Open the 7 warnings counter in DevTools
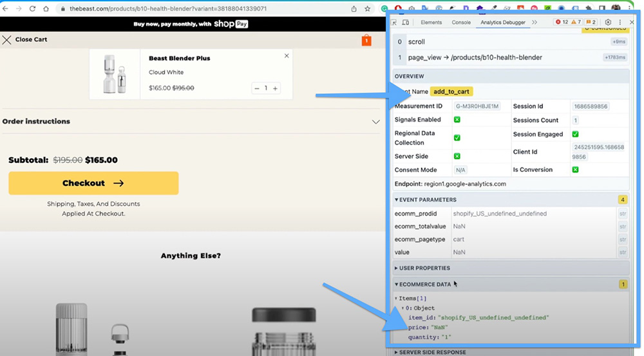 pyautogui.click(x=576, y=22)
